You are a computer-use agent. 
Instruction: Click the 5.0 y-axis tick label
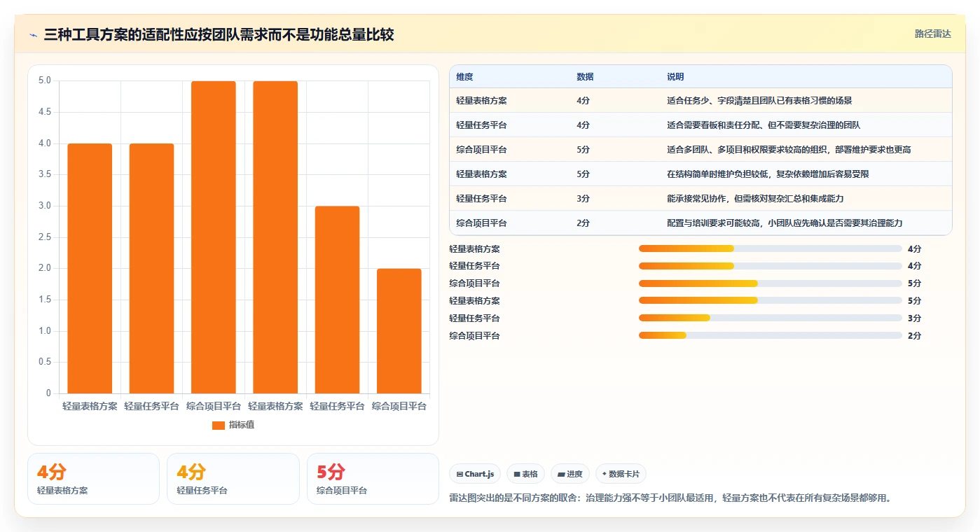point(45,80)
